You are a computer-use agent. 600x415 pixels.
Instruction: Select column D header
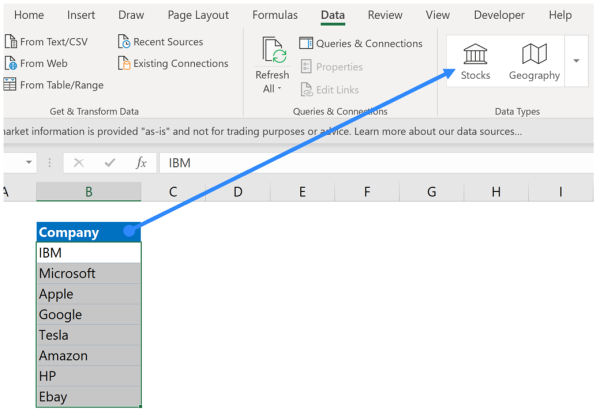click(x=238, y=191)
